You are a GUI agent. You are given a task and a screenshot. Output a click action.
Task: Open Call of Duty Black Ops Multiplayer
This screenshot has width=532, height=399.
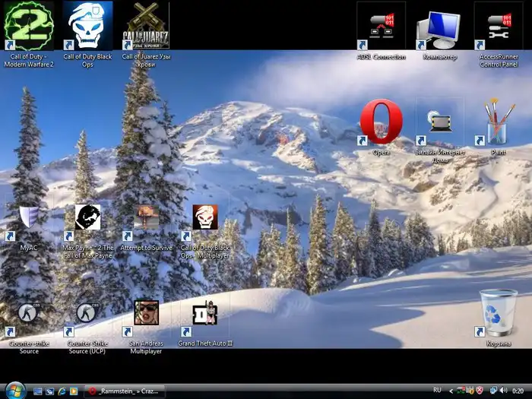(x=204, y=218)
